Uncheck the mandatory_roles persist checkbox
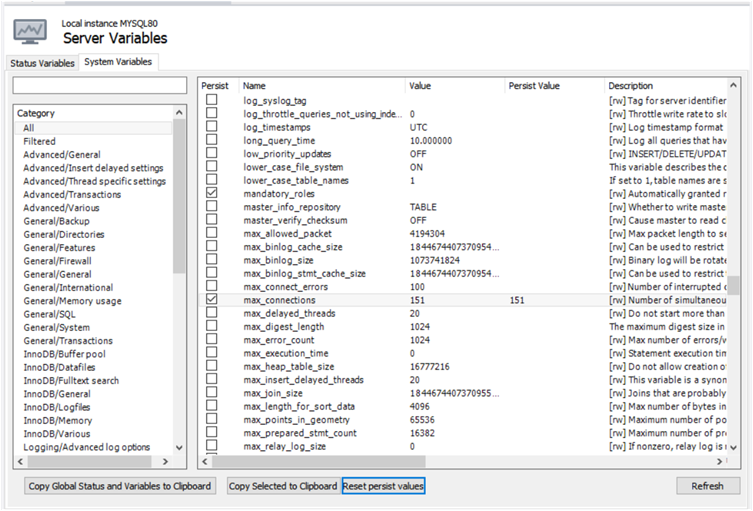The width and height of the screenshot is (753, 511). tap(211, 193)
